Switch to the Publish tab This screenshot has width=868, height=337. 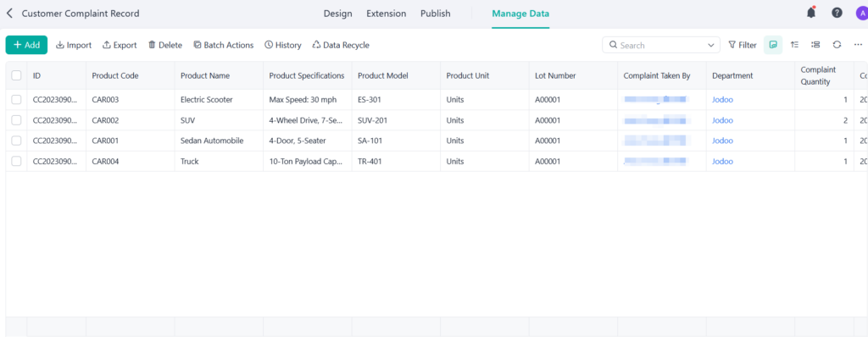436,14
